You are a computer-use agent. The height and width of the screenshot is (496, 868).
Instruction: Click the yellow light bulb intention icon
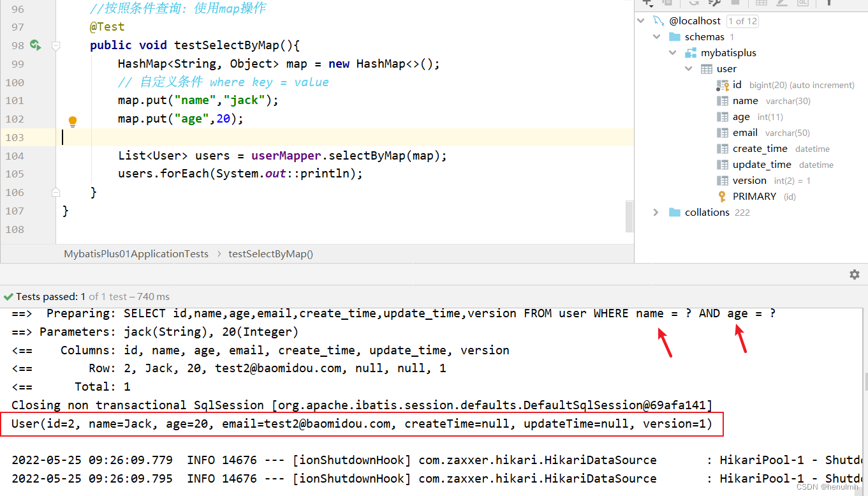click(x=73, y=121)
